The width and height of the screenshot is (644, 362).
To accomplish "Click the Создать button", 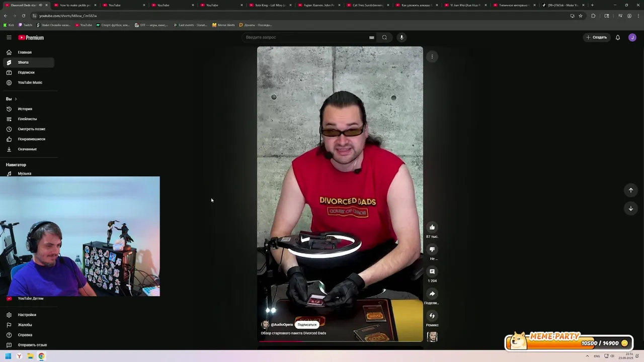I will tap(597, 37).
